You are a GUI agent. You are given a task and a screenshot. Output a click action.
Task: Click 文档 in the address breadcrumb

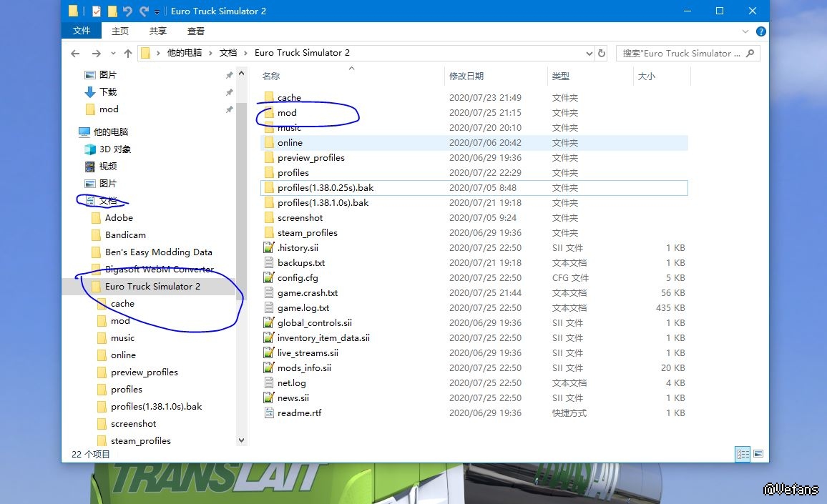[x=227, y=53]
